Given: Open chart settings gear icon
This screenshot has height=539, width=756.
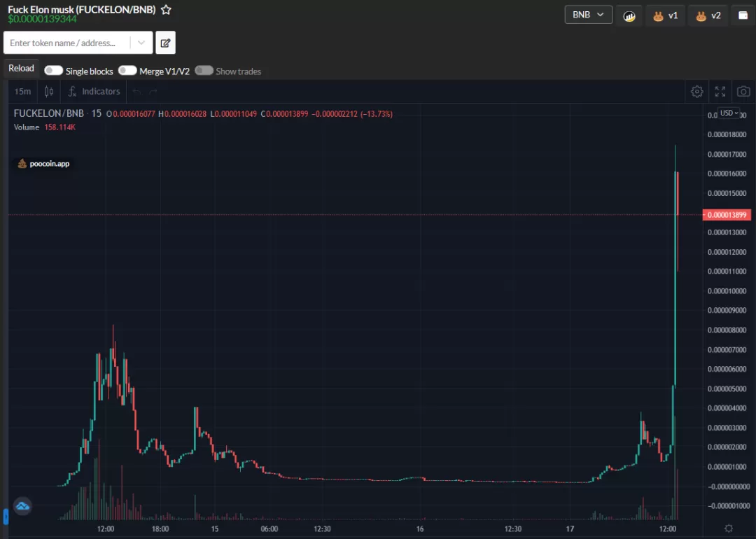Looking at the screenshot, I should (696, 92).
